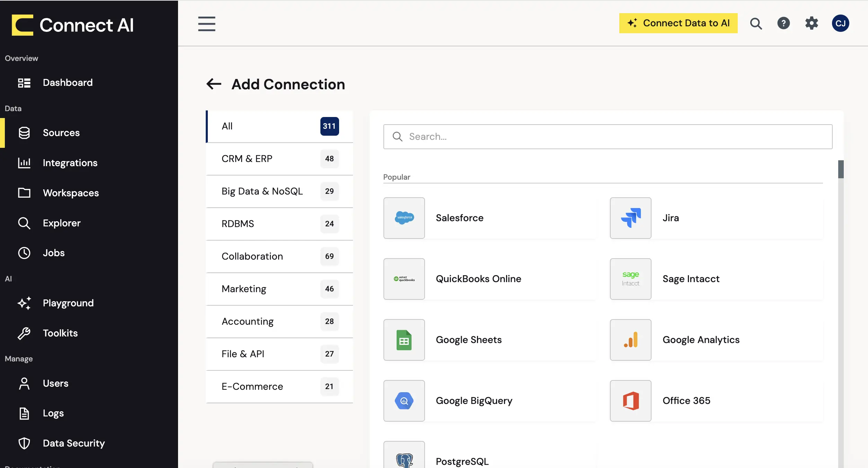The width and height of the screenshot is (868, 468).
Task: Filter by RDBMS category
Action: coord(280,224)
